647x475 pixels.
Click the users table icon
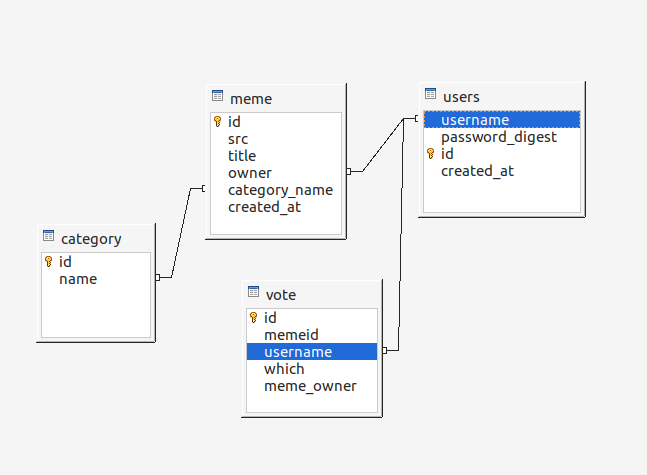(430, 94)
